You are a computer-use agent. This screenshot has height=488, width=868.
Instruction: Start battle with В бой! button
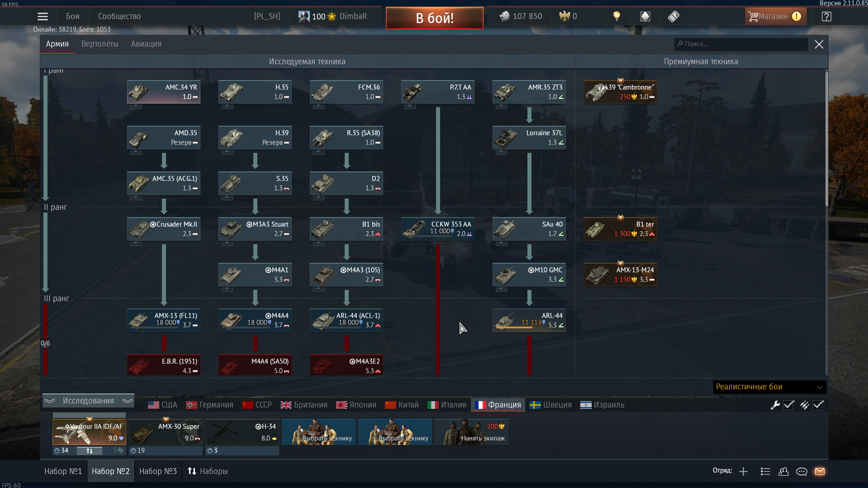(x=434, y=18)
